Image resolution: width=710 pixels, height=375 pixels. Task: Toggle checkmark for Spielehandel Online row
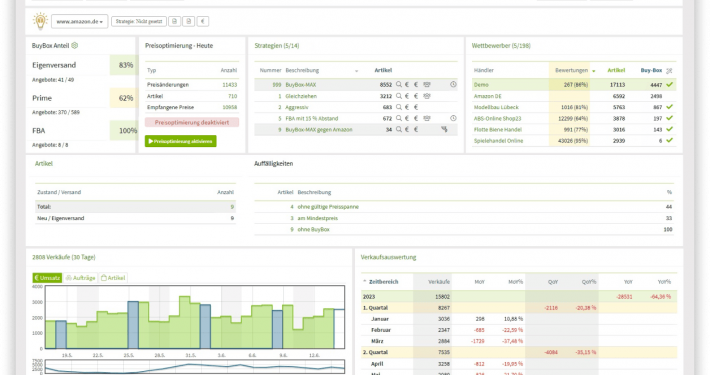(x=670, y=140)
